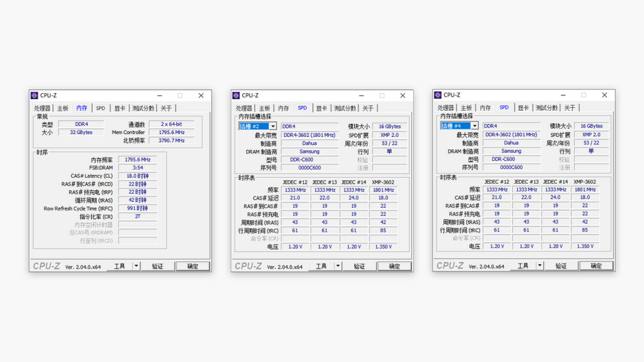Expand 工具 dropdown arrow in right window
This screenshot has height=362, width=644.
[x=539, y=266]
